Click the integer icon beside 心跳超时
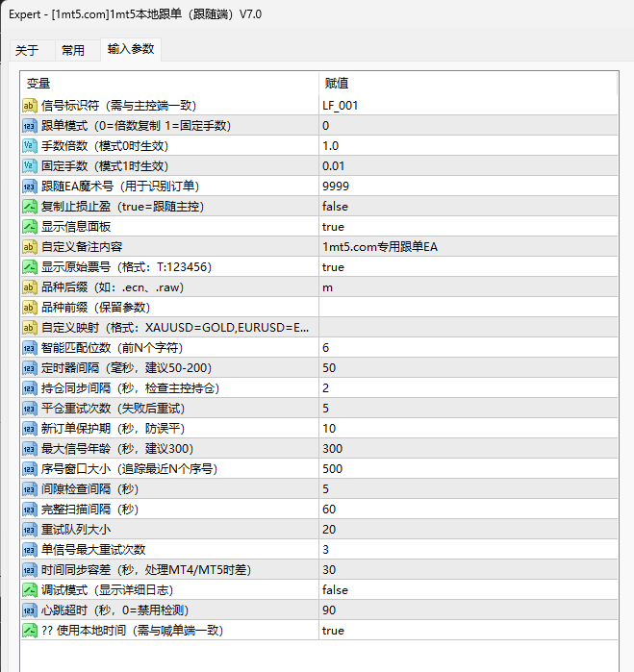Viewport: 634px width, 672px height. point(29,610)
